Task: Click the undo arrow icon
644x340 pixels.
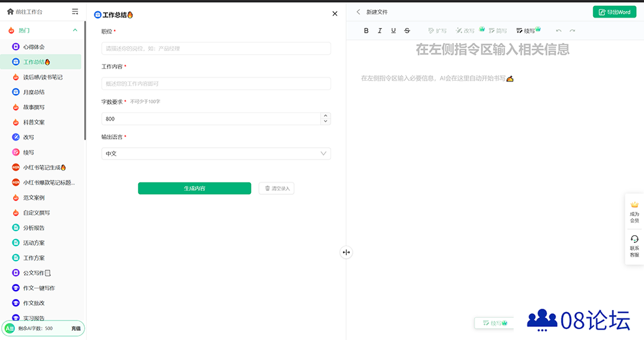Action: (559, 31)
